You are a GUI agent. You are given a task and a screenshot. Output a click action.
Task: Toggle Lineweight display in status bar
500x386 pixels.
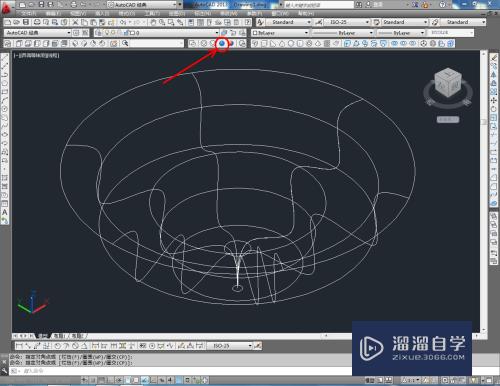click(170, 380)
